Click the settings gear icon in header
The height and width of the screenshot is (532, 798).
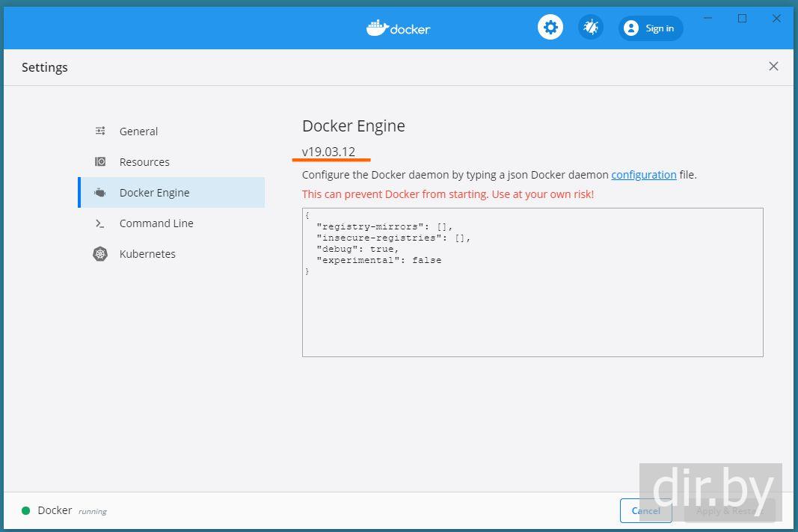click(x=550, y=28)
